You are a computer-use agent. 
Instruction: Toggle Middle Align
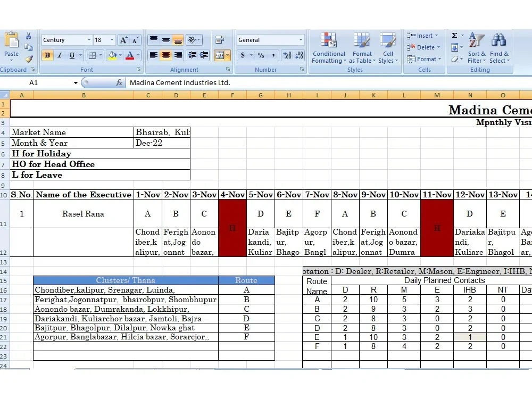coord(166,40)
